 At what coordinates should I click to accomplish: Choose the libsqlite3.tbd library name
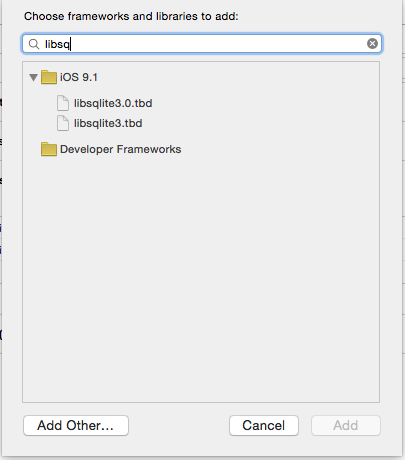(108, 123)
